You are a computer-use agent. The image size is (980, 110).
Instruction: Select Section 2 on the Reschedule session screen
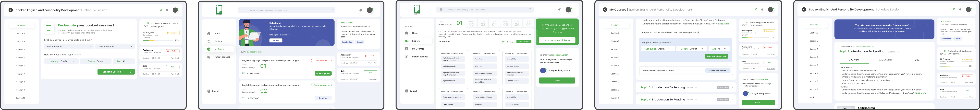pyautogui.click(x=21, y=33)
